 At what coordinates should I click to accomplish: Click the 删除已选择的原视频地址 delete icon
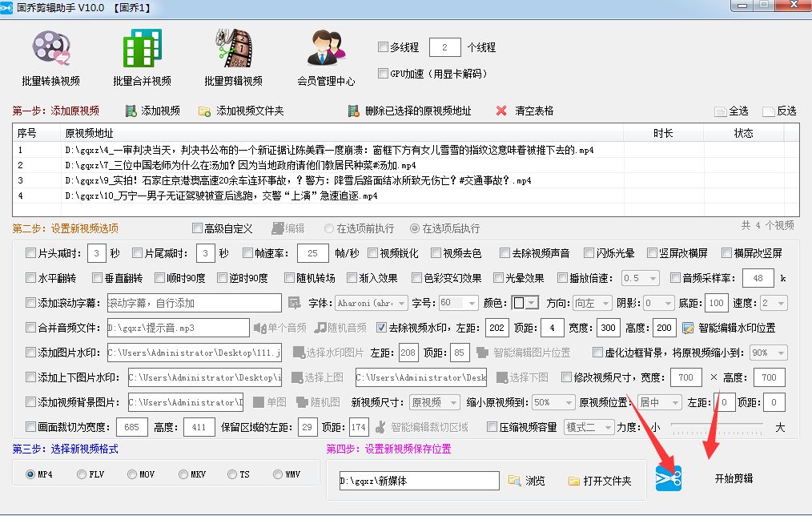(352, 110)
